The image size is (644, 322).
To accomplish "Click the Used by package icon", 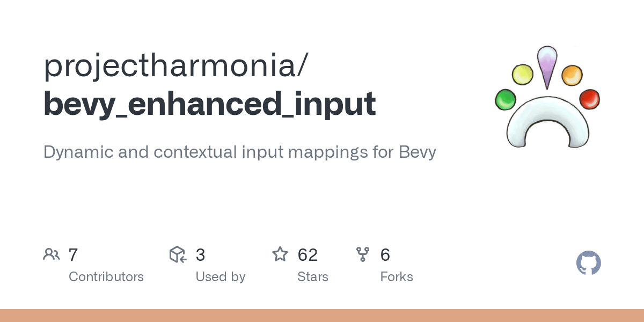I will (178, 254).
